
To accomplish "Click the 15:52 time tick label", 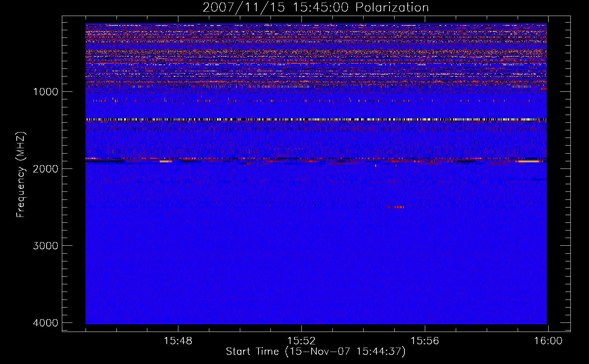I will (301, 341).
